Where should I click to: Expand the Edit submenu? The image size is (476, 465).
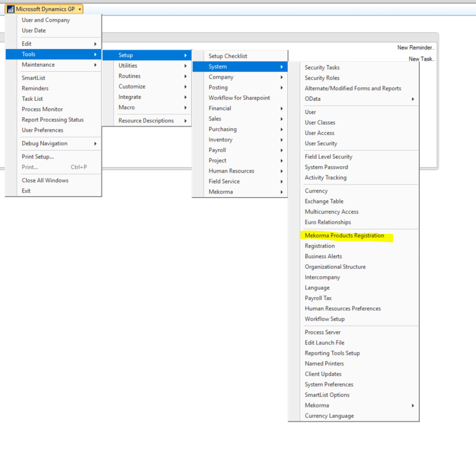pos(53,44)
